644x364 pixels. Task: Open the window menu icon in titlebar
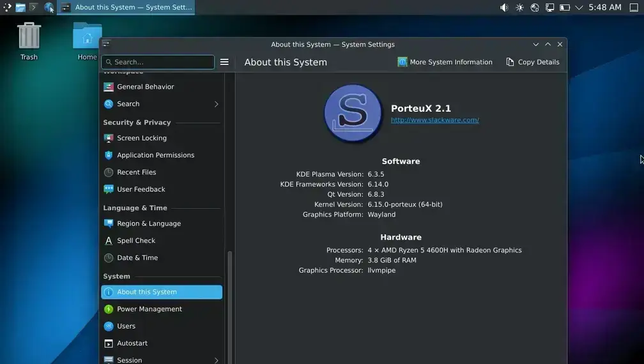click(106, 43)
